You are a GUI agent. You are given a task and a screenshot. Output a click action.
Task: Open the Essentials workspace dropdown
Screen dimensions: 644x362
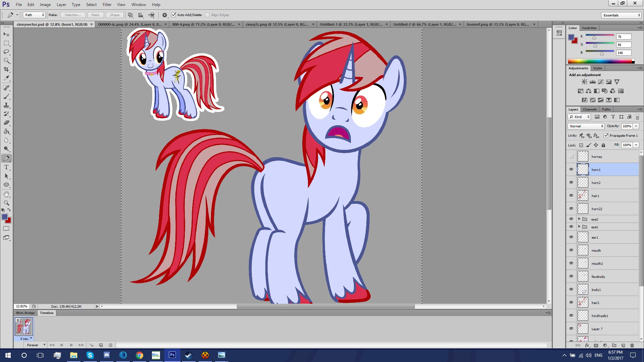622,15
